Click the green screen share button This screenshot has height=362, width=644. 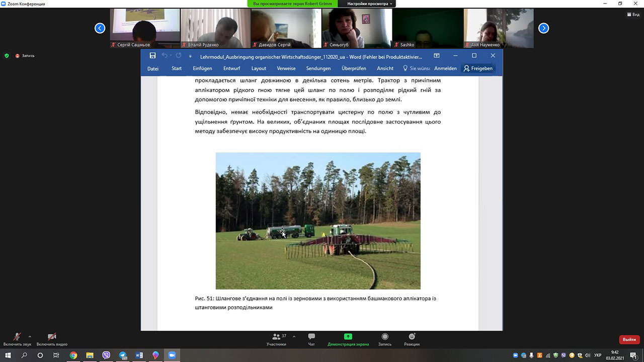348,336
